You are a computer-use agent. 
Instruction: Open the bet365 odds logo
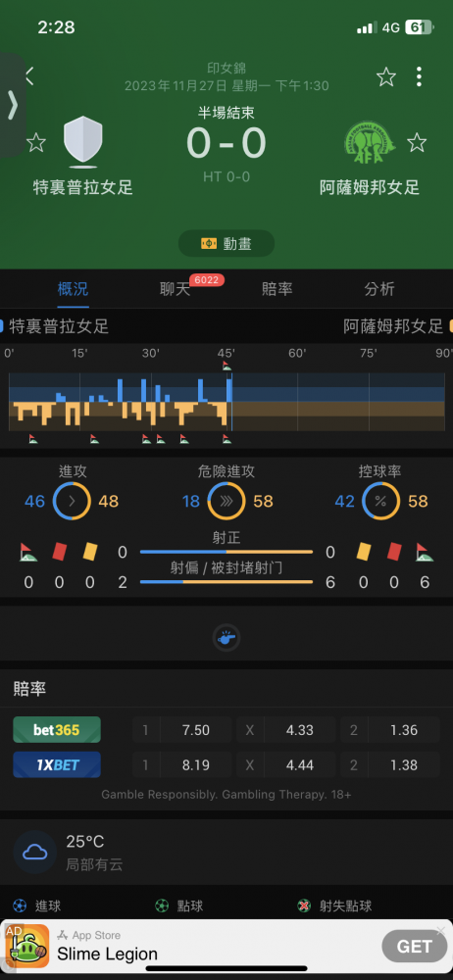pyautogui.click(x=57, y=730)
